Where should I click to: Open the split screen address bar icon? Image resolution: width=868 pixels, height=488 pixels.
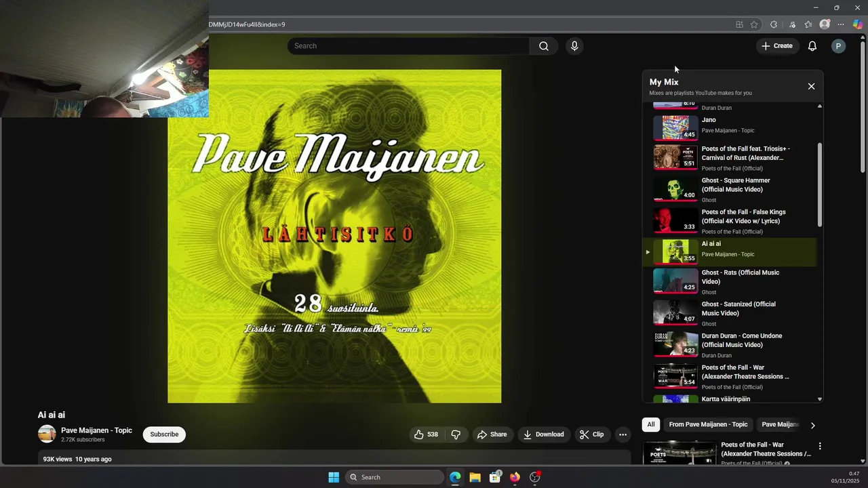tap(739, 24)
